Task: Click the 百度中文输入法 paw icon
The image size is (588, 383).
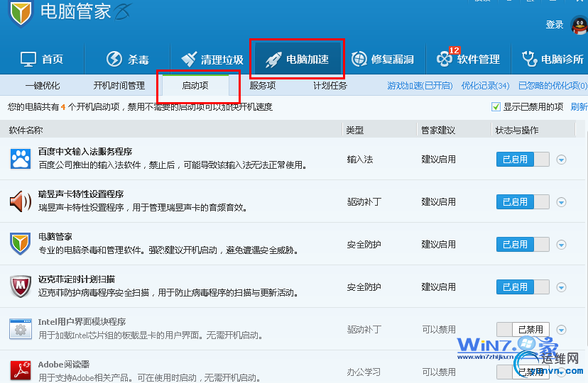Action: coord(21,159)
